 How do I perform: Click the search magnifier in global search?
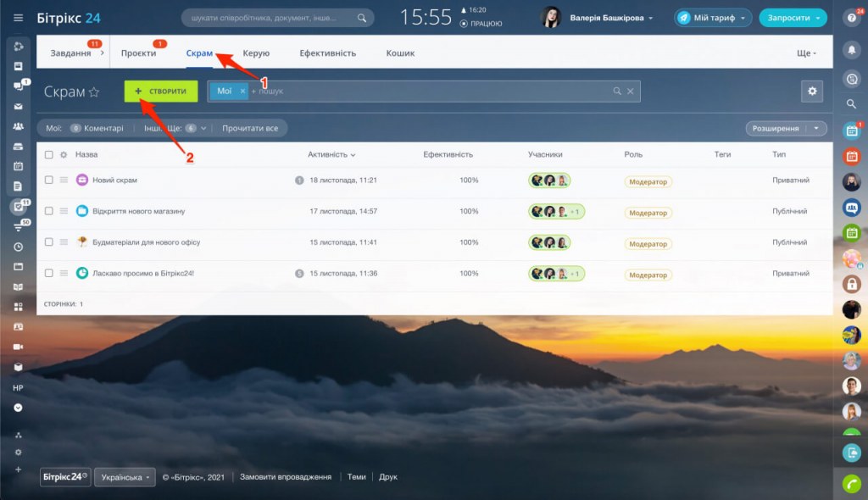pyautogui.click(x=361, y=18)
